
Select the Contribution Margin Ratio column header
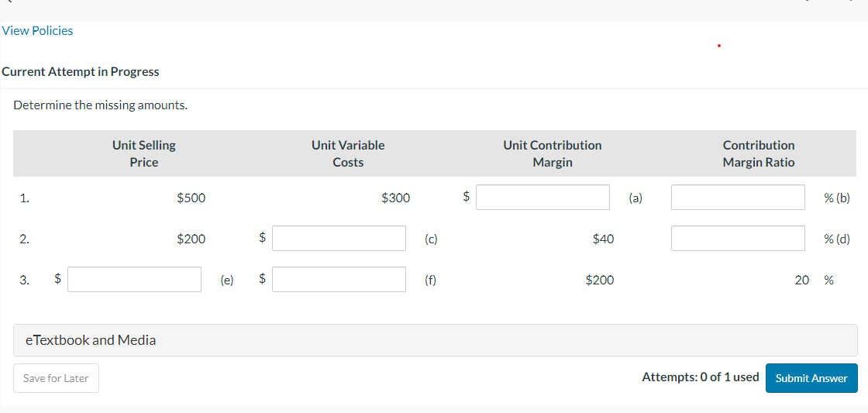coord(758,153)
